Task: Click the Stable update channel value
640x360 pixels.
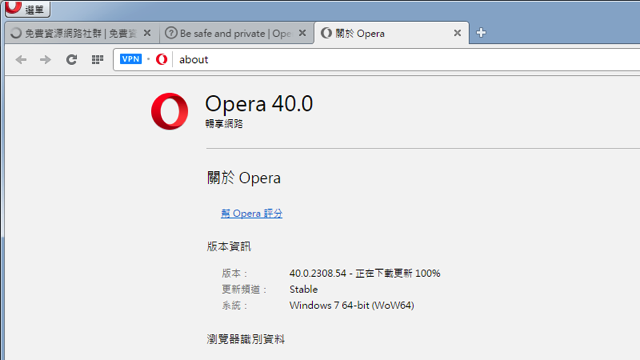Action: click(x=303, y=289)
